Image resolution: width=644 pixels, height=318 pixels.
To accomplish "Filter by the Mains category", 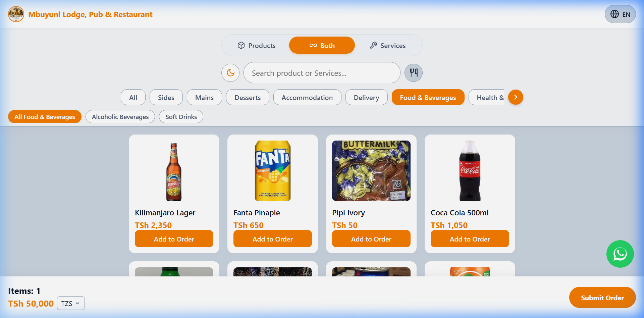I will (204, 97).
